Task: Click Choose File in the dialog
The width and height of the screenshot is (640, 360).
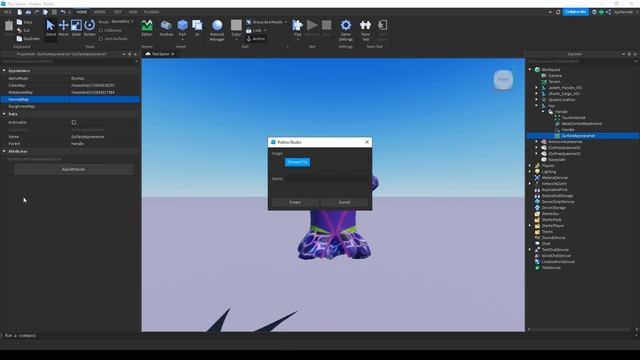Action: (x=298, y=162)
